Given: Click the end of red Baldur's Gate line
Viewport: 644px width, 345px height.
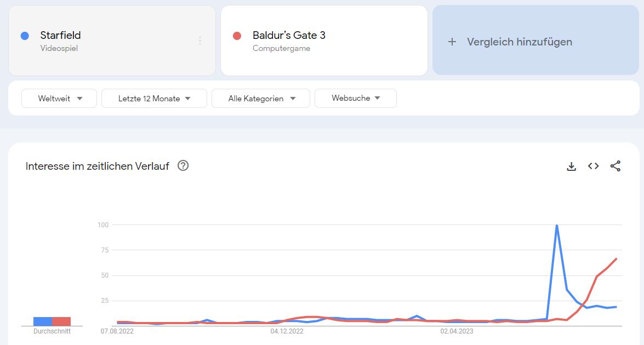Looking at the screenshot, I should [617, 258].
